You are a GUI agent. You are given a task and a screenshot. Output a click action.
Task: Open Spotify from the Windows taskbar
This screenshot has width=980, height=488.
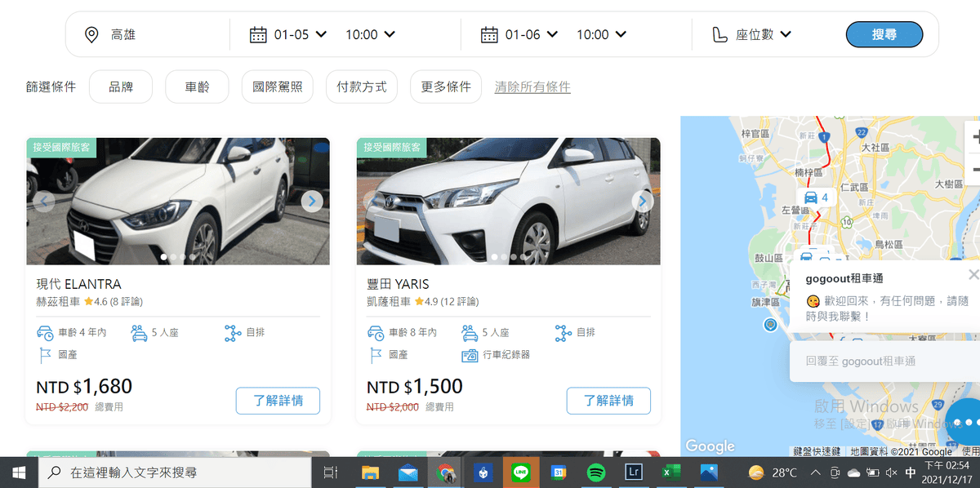click(x=595, y=472)
